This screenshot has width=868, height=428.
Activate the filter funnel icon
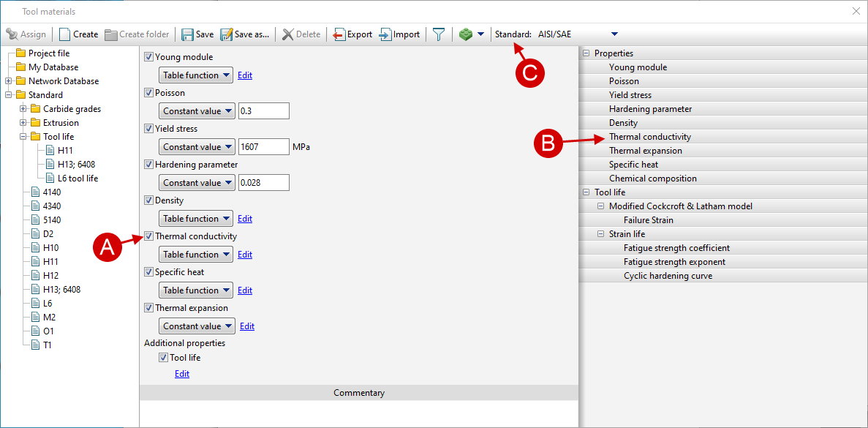(438, 34)
